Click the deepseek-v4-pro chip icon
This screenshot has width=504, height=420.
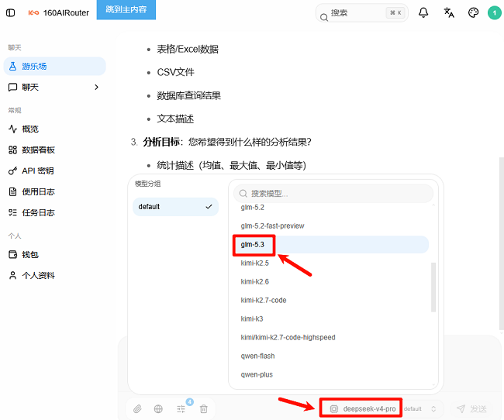[x=334, y=408]
